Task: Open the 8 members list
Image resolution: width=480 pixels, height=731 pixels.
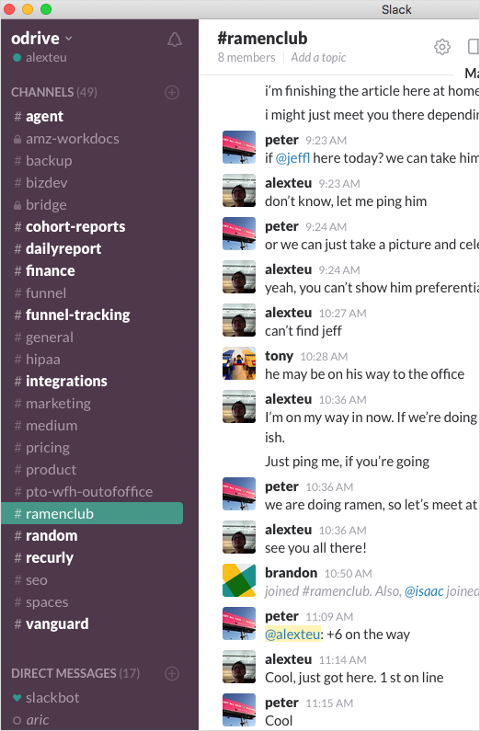Action: [x=247, y=57]
